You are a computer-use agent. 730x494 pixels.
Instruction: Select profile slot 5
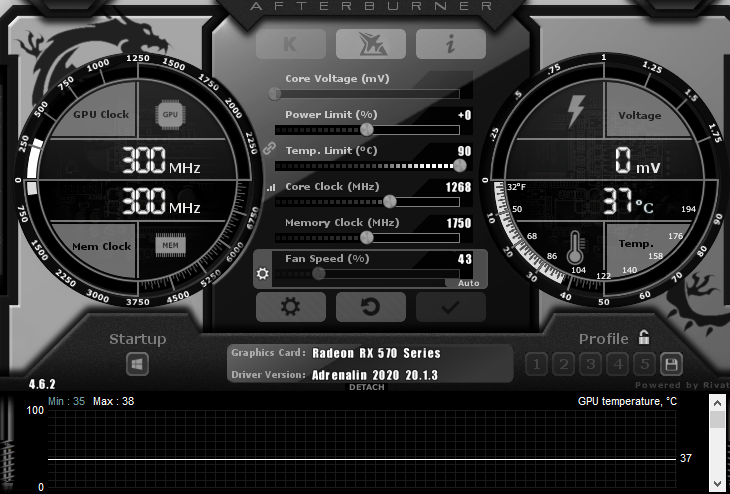[x=645, y=364]
